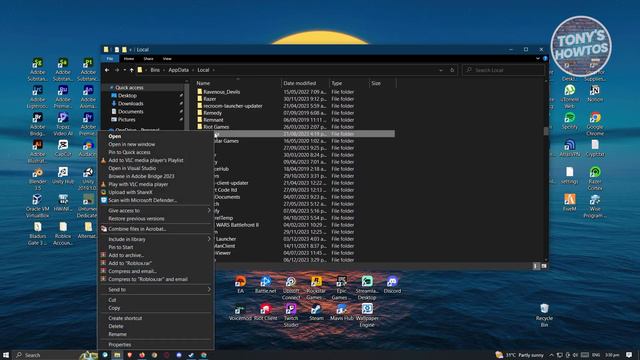Select the Google Chrome desktop icon

595,124
